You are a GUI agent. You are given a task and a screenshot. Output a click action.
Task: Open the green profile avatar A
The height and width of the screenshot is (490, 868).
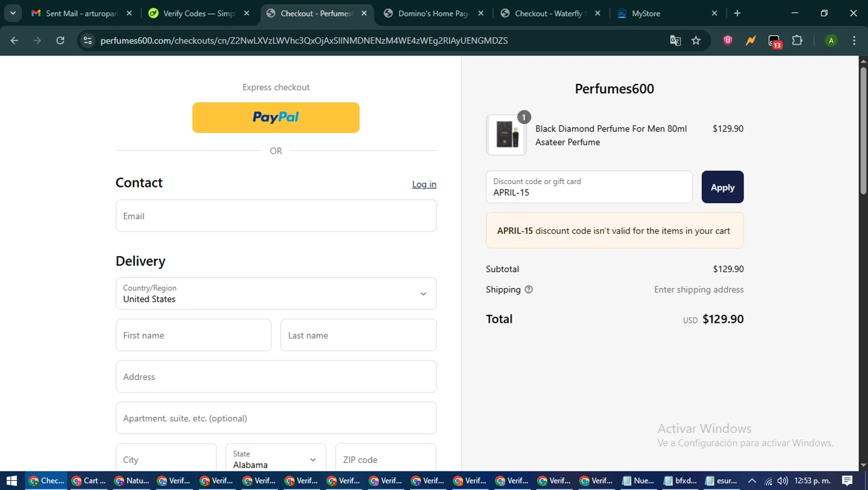click(x=831, y=40)
